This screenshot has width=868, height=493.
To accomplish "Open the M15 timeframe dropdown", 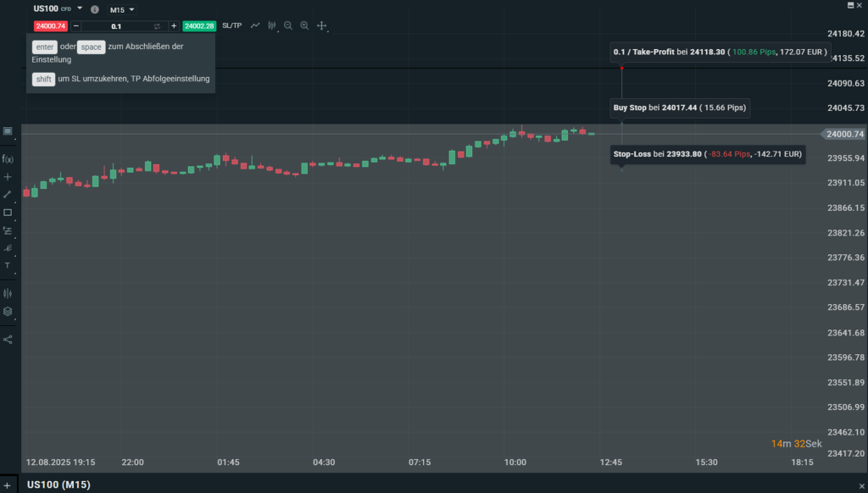I will click(x=122, y=10).
